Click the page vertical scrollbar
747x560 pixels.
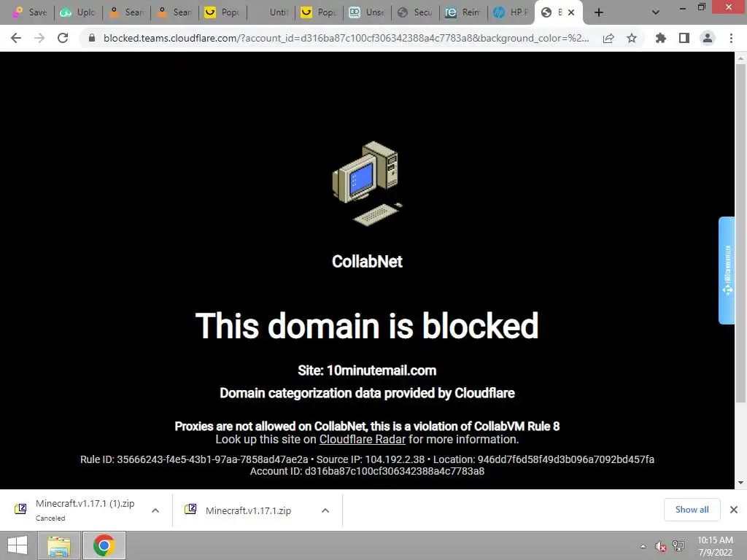click(740, 233)
